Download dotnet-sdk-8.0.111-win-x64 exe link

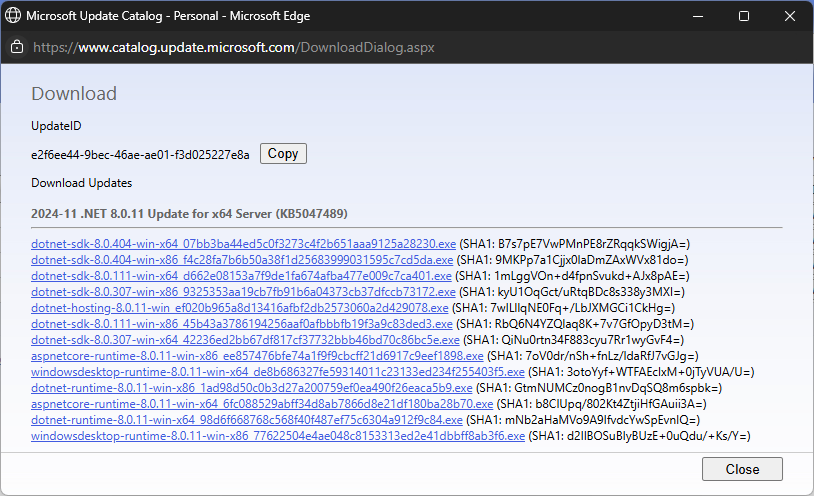[x=241, y=276]
